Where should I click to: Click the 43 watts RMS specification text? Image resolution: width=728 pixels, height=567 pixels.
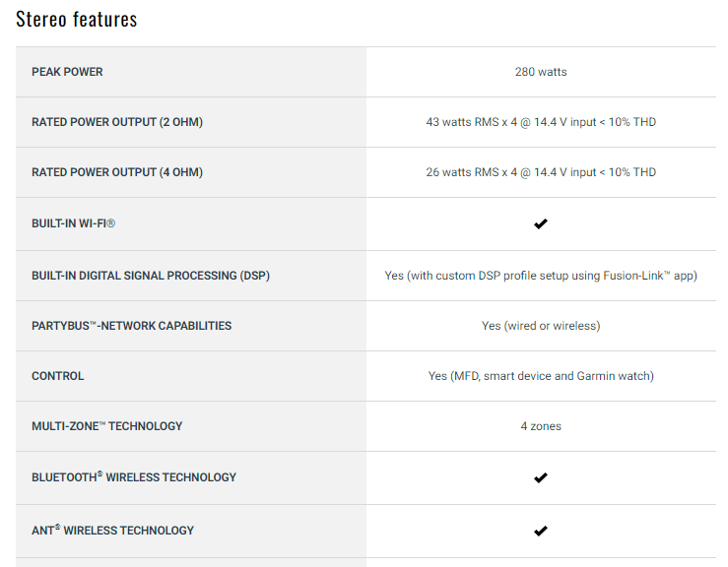tap(541, 122)
